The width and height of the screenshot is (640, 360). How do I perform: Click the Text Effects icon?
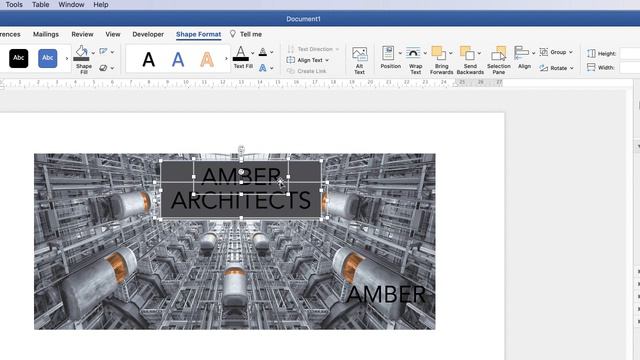pos(263,68)
